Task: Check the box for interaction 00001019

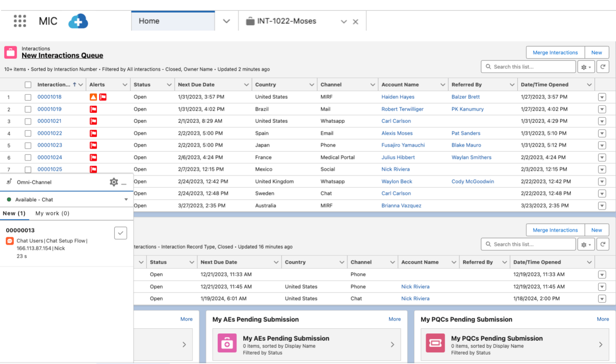Action: coord(28,109)
